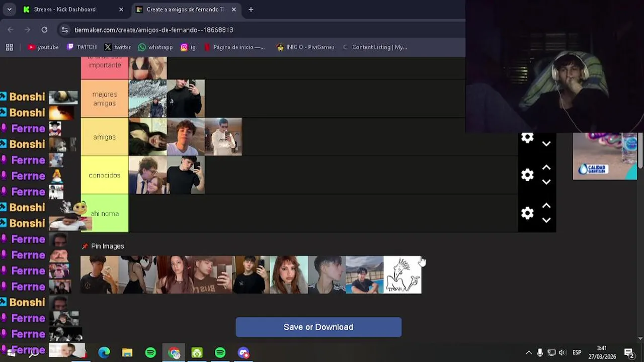Open settings gear for the conocidos tier
The height and width of the screenshot is (362, 644).
pos(527,175)
